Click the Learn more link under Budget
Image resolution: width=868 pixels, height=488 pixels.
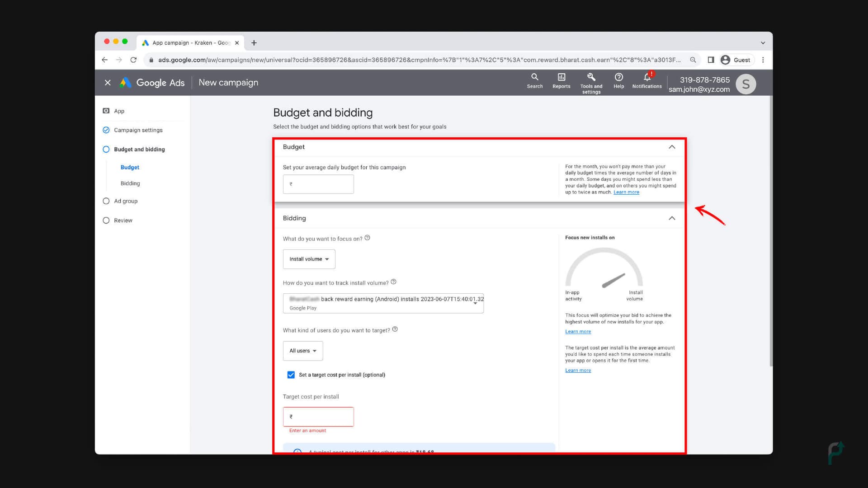click(x=627, y=192)
